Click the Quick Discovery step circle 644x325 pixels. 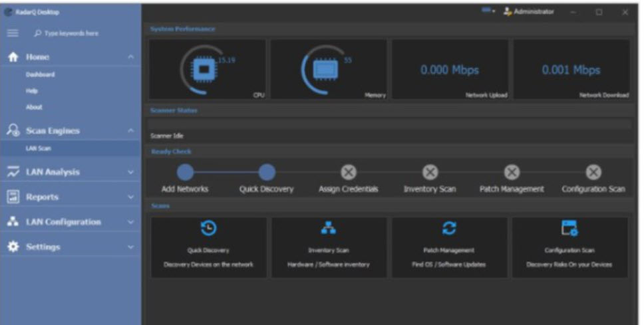click(x=267, y=172)
